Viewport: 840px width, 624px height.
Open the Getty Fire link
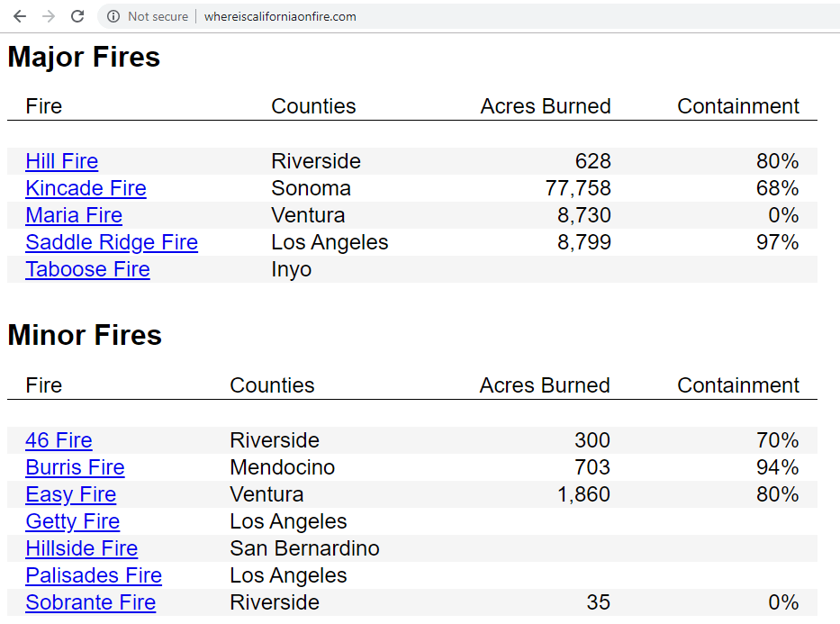[x=73, y=521]
